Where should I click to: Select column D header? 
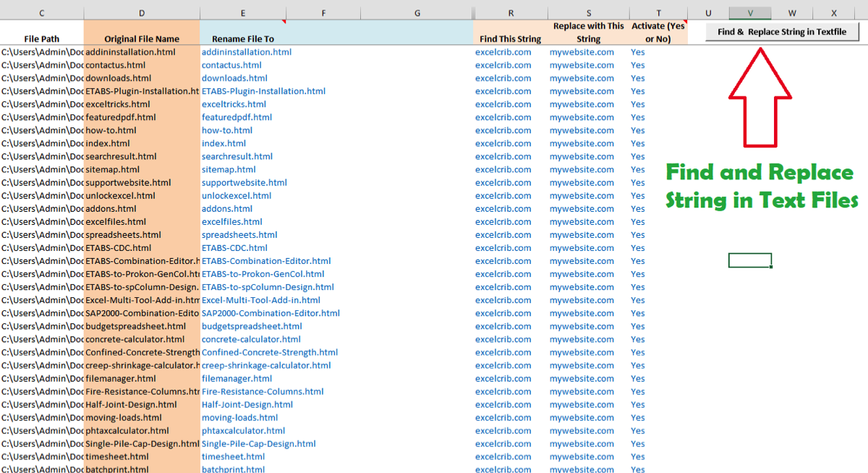tap(141, 13)
